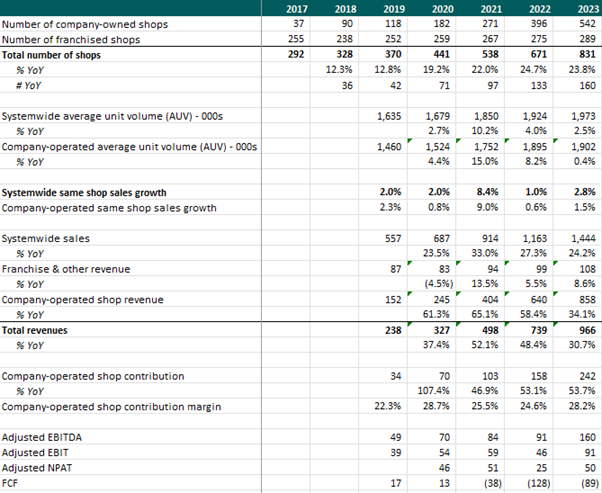The height and width of the screenshot is (493, 602).
Task: Select the 2023 column header
Action: [x=581, y=8]
